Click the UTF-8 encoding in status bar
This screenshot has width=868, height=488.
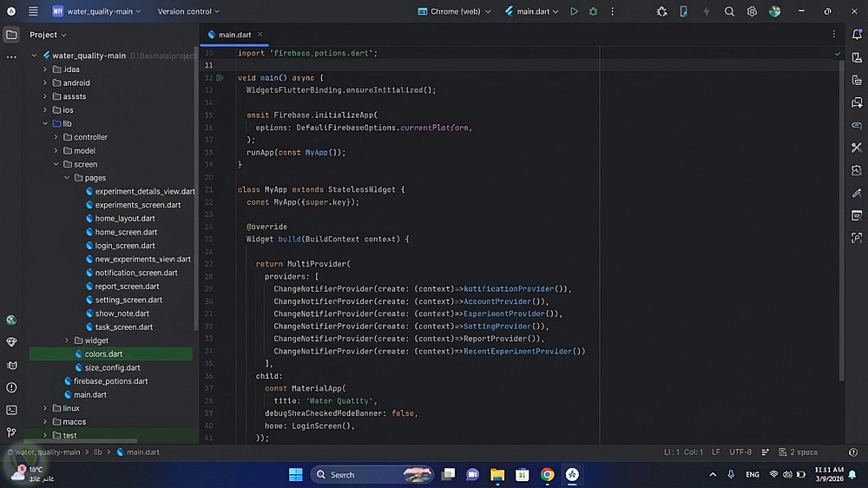coord(740,452)
